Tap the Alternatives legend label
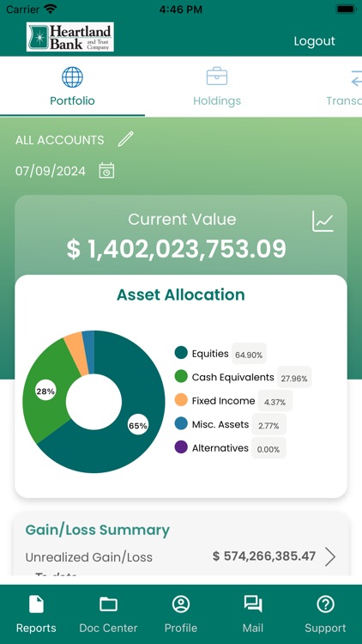The image size is (362, 644). coord(220,447)
